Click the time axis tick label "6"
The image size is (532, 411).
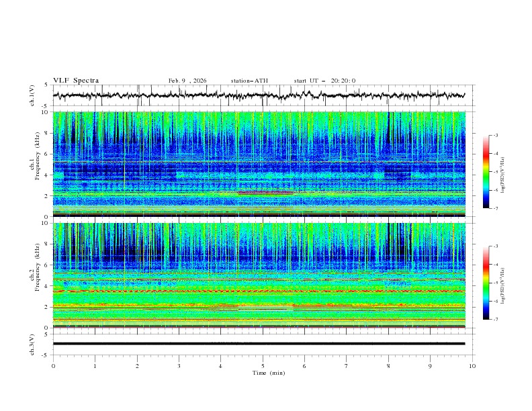(304, 366)
